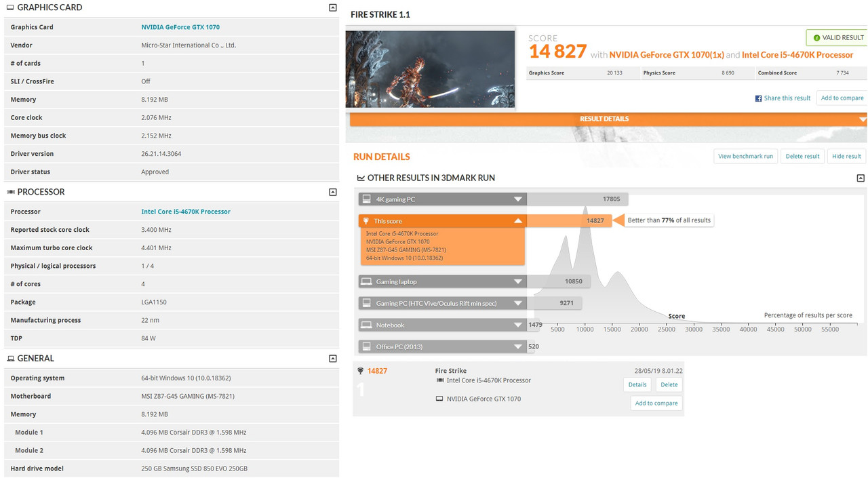Click the trophy icon on This score bar
The image size is (868, 478).
[367, 221]
